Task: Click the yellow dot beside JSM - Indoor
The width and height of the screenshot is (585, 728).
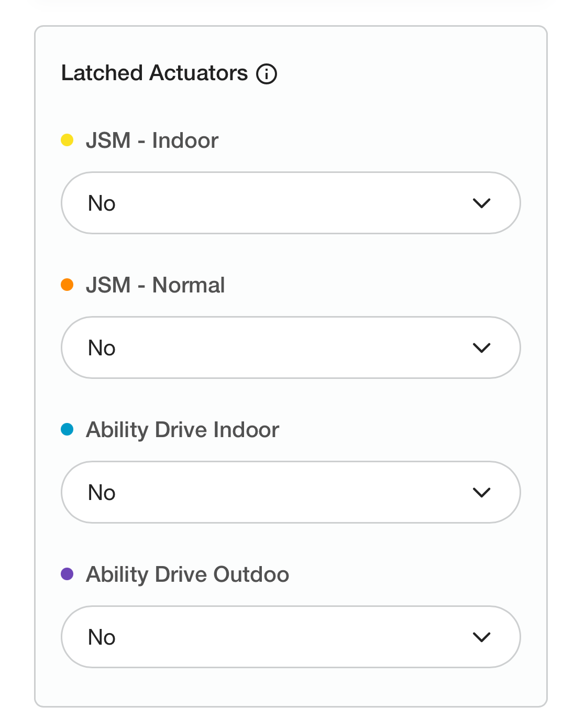Action: [67, 140]
